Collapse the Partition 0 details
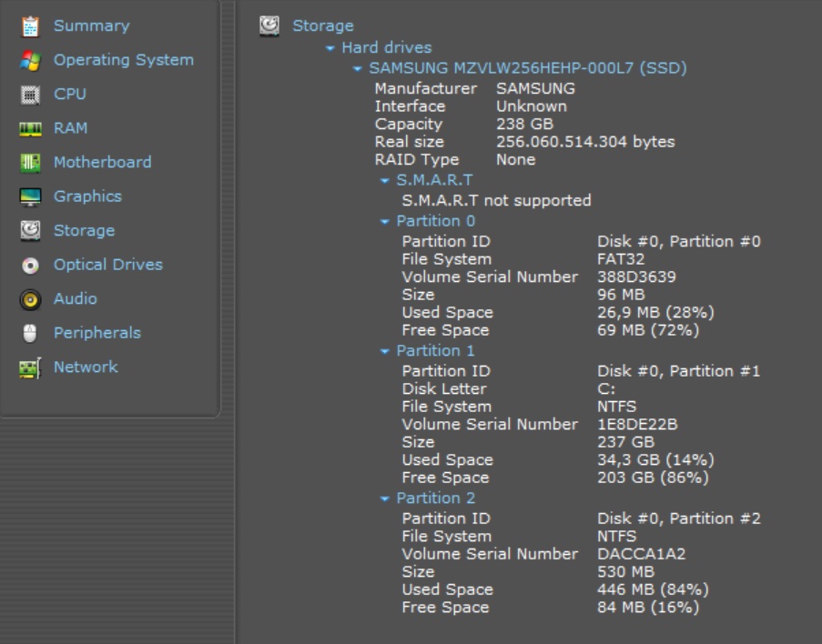822x644 pixels. 385,222
